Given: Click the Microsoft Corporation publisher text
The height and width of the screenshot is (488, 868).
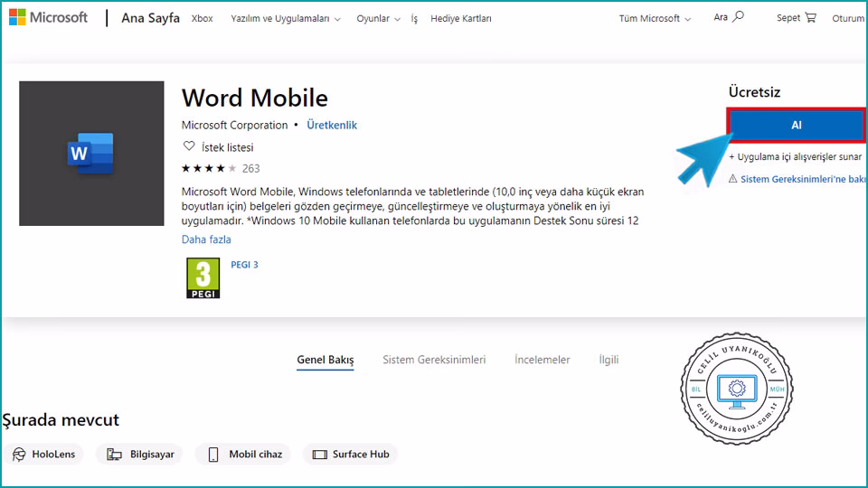Looking at the screenshot, I should point(235,125).
